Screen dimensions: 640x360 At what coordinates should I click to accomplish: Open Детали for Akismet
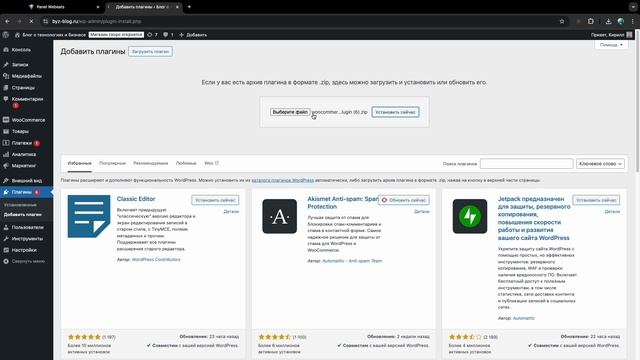422,211
